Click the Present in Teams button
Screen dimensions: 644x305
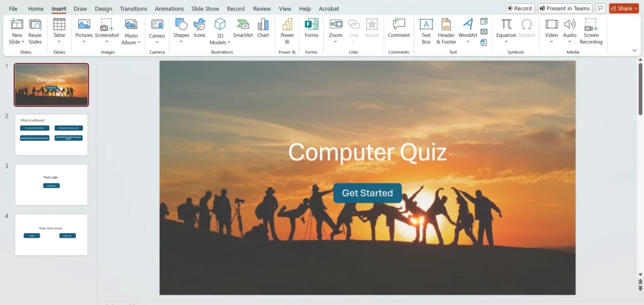[564, 8]
